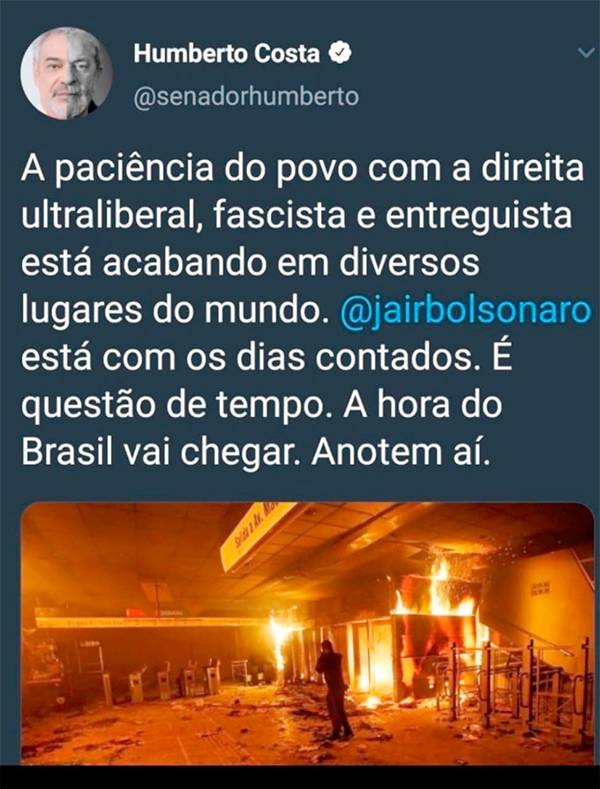
Task: Select the word "entreguista" in the tweet
Action: (x=480, y=217)
